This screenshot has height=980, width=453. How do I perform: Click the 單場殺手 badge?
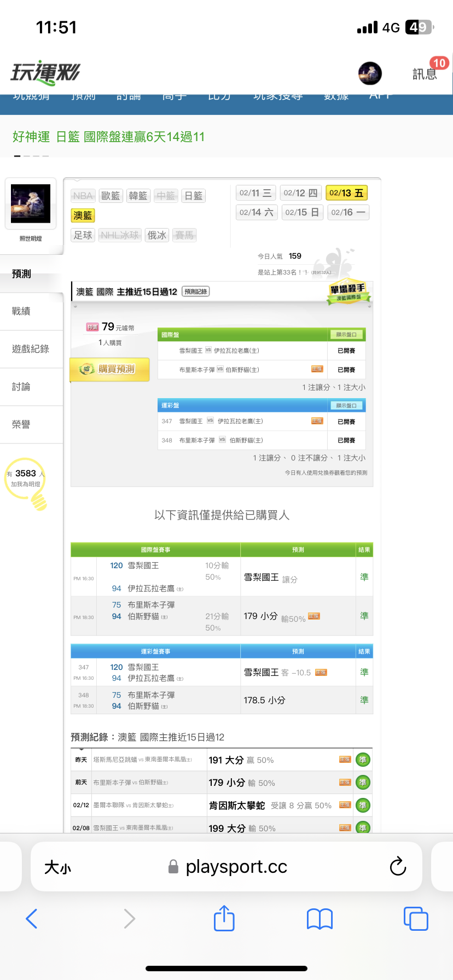(x=348, y=293)
